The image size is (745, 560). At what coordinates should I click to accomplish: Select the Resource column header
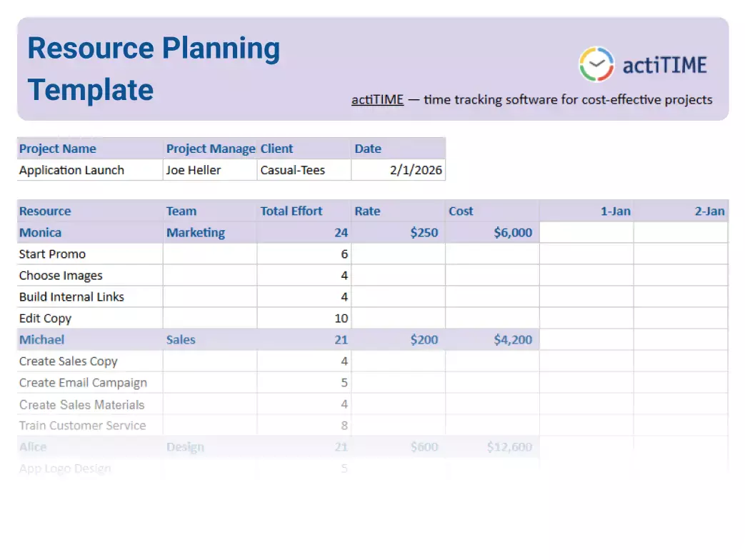[x=45, y=211]
